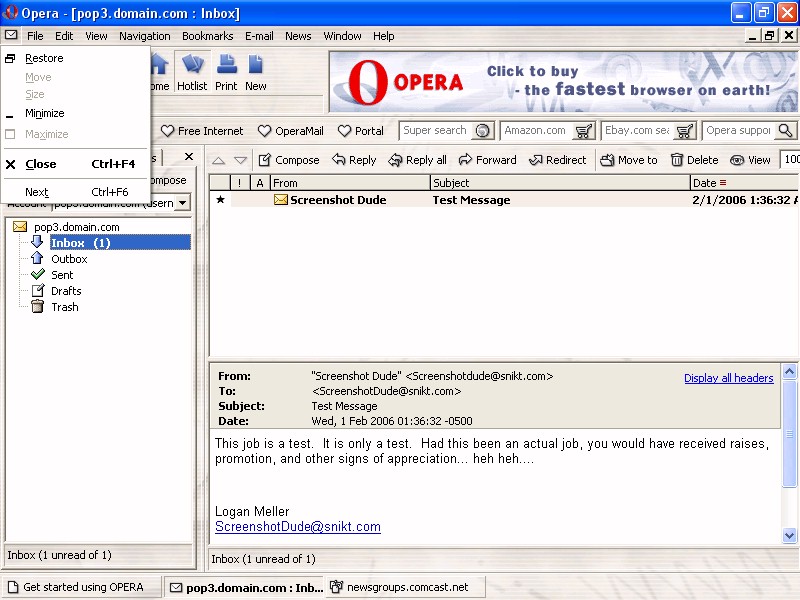Click the Ebay.com search cart icon
This screenshot has width=800, height=600.
pos(684,131)
